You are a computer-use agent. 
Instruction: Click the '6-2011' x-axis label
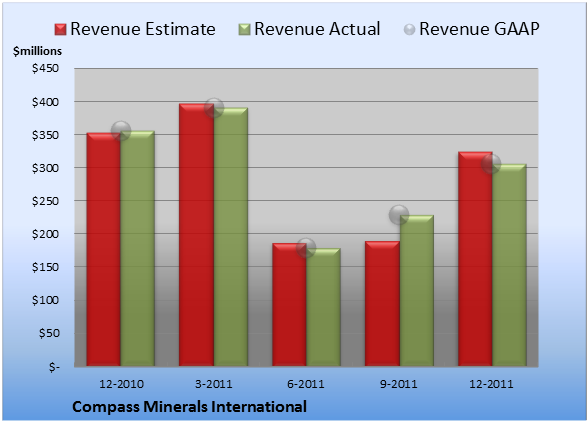[306, 384]
